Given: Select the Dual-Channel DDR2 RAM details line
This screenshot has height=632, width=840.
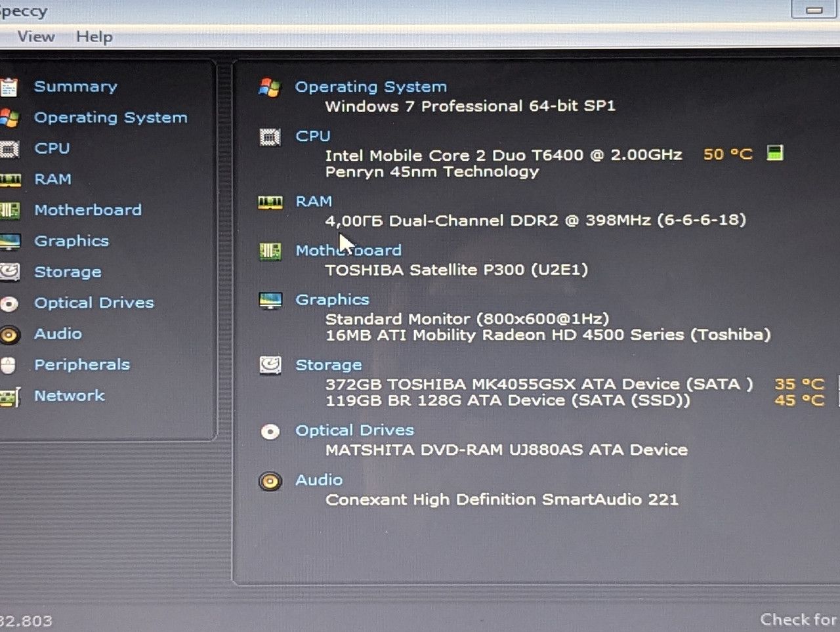Looking at the screenshot, I should tap(535, 220).
